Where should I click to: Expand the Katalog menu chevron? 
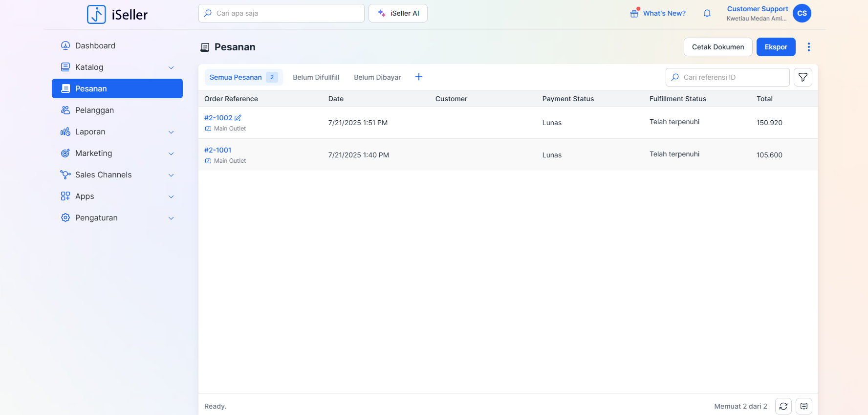click(x=171, y=67)
